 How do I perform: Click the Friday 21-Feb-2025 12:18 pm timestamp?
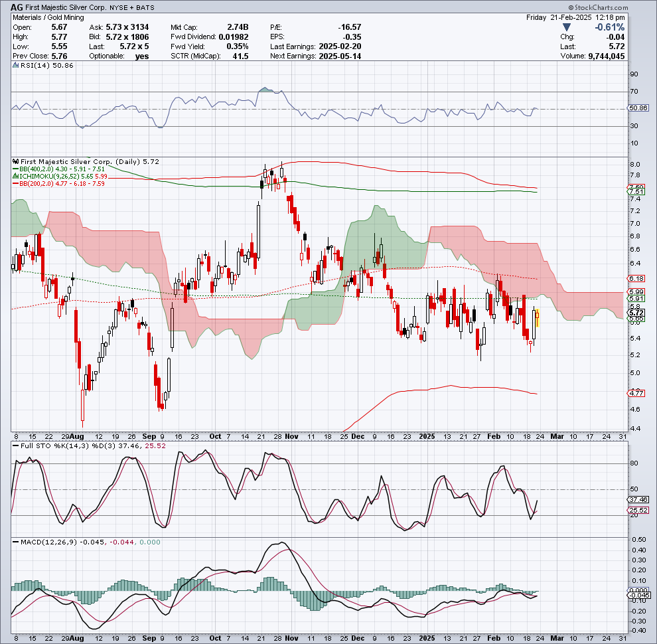(575, 18)
